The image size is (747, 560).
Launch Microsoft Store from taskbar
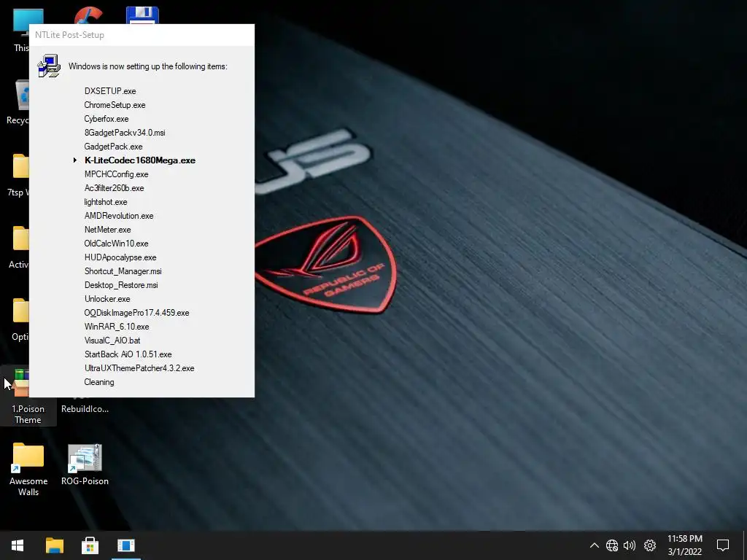(90, 545)
